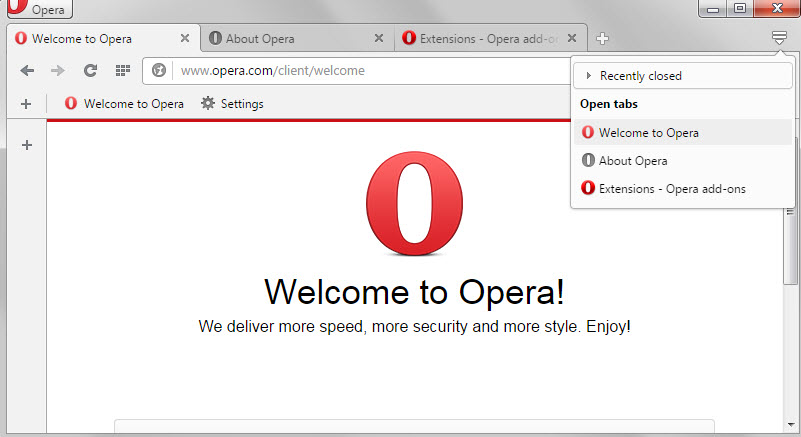Select Extensions - Opera add-ons in tabs list

pos(683,189)
